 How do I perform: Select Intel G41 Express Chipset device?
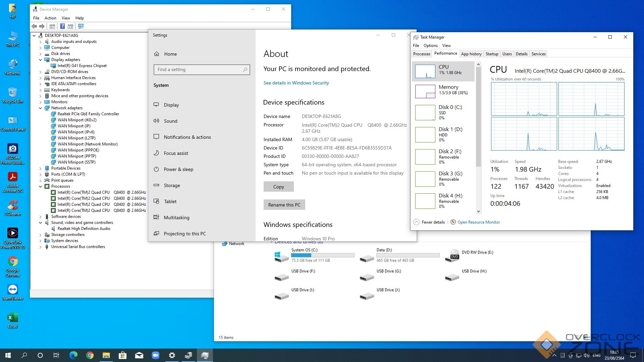click(x=82, y=66)
